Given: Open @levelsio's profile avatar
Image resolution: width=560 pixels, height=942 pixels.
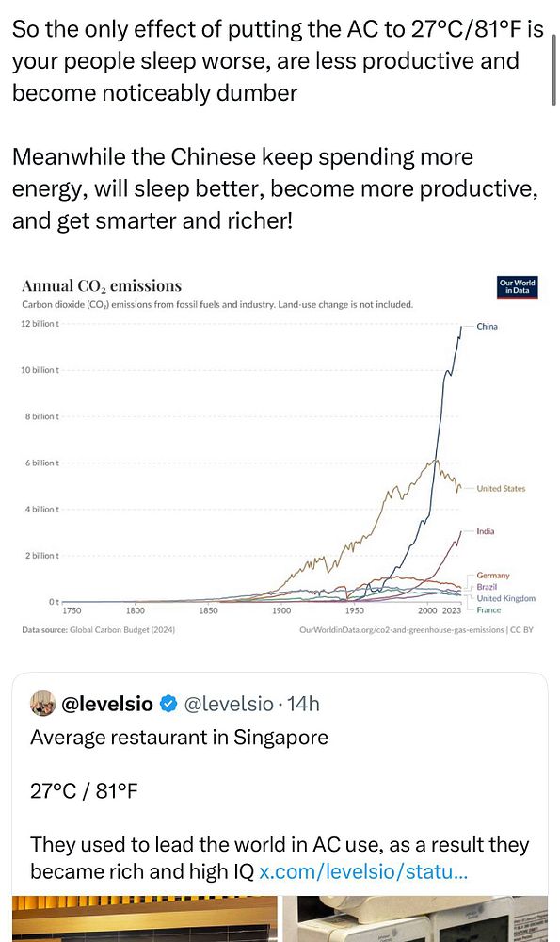Looking at the screenshot, I should click(x=42, y=703).
